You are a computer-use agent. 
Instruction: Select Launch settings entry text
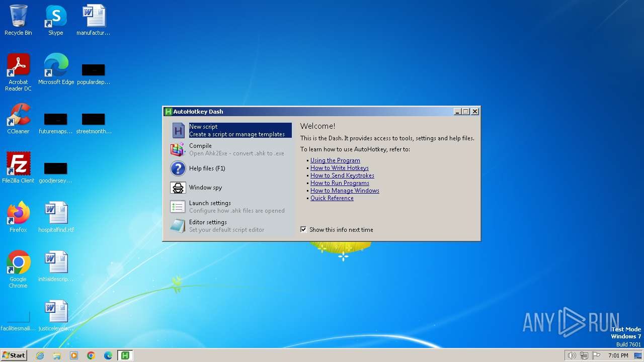[210, 203]
